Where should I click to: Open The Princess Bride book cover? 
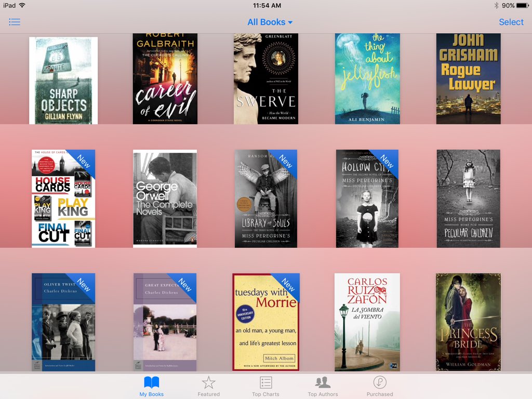tap(469, 322)
